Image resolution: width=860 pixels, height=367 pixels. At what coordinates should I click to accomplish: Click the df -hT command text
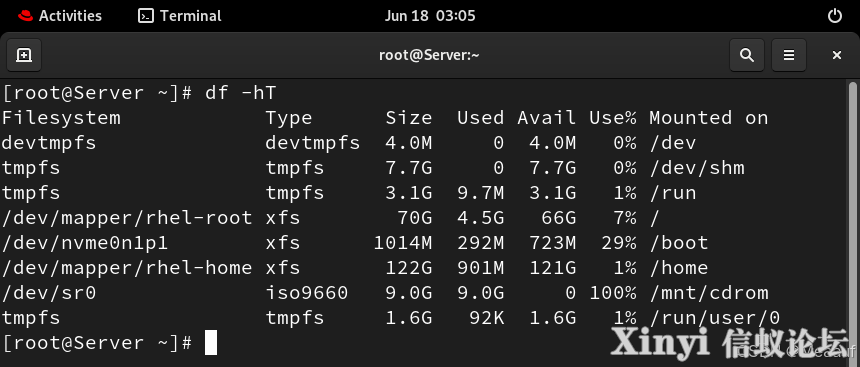pyautogui.click(x=240, y=93)
